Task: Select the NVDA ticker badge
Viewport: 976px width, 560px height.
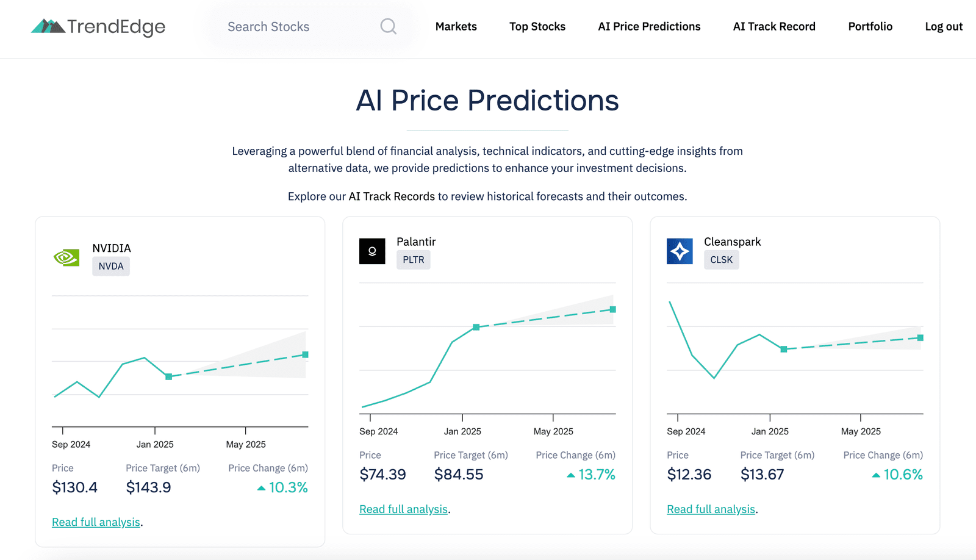Action: tap(110, 266)
